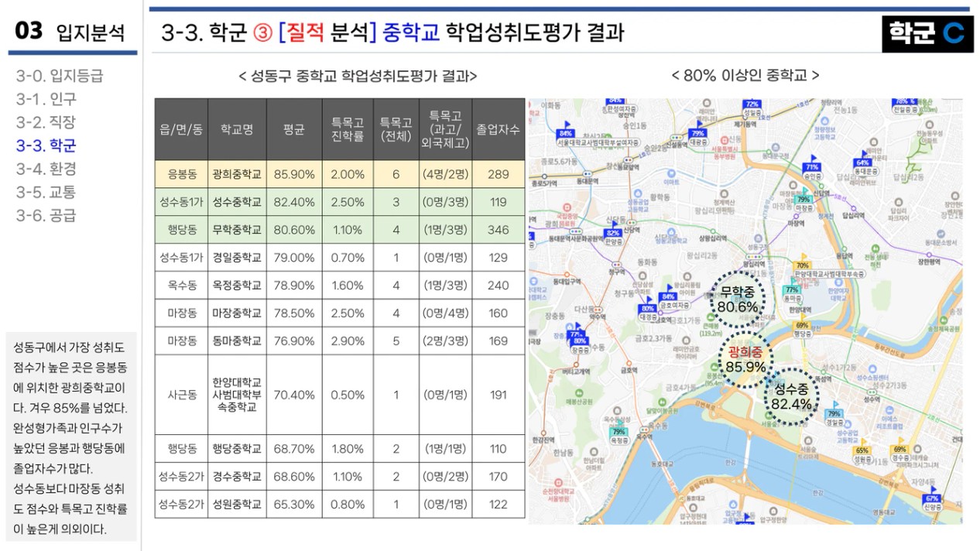980x551 pixels.
Task: Click the 성동구 중학교 학업성취도평가 결과 caption
Action: (358, 76)
